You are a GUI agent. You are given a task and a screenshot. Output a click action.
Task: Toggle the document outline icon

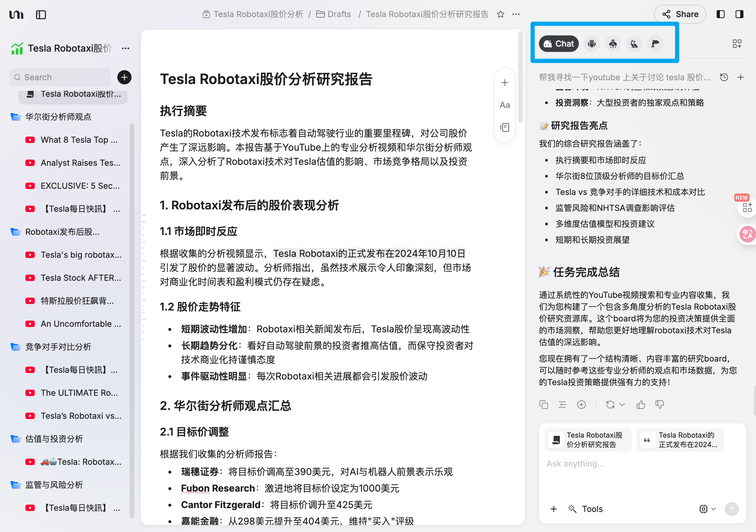pos(505,127)
